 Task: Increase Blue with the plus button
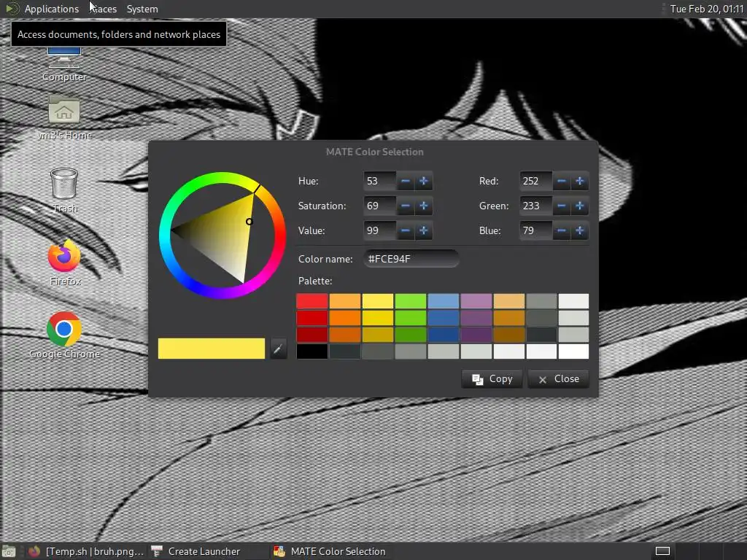pyautogui.click(x=580, y=230)
